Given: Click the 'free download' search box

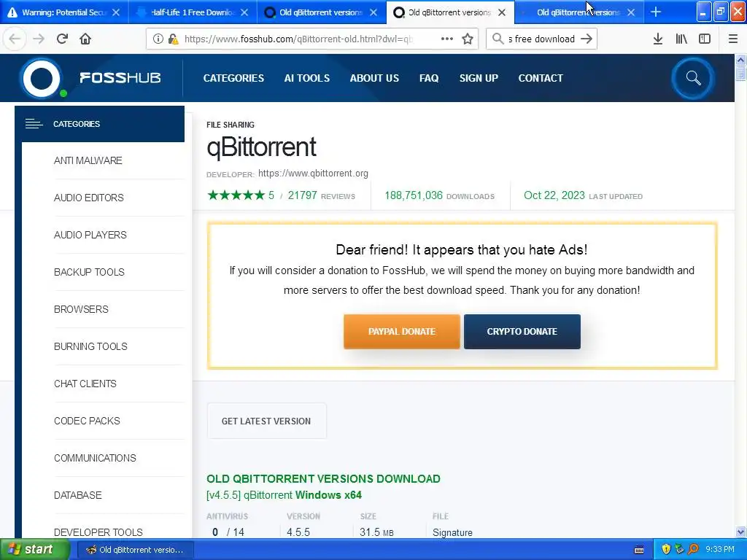Looking at the screenshot, I should click(x=541, y=39).
